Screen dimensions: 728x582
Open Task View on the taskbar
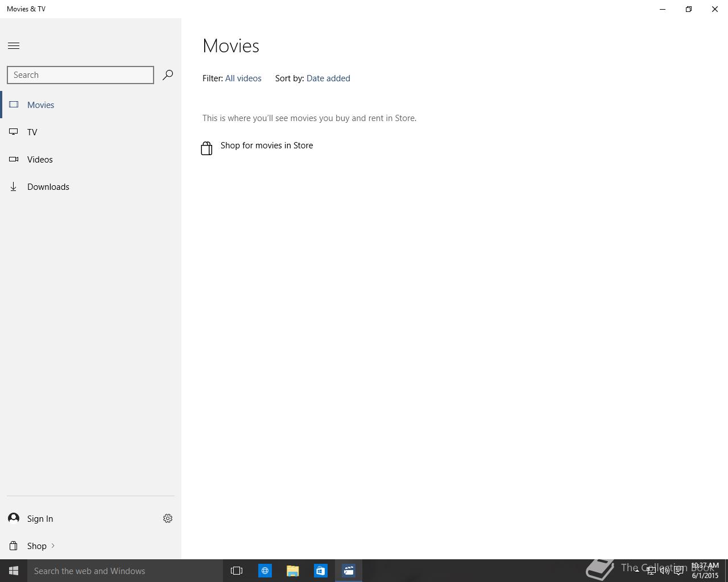237,571
